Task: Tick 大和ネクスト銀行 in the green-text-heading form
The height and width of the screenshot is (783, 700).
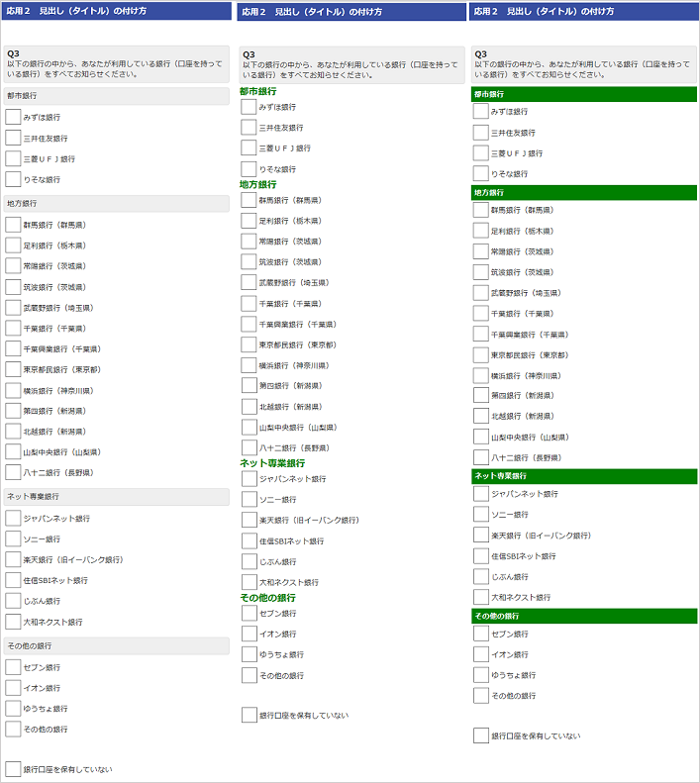Action: point(250,582)
